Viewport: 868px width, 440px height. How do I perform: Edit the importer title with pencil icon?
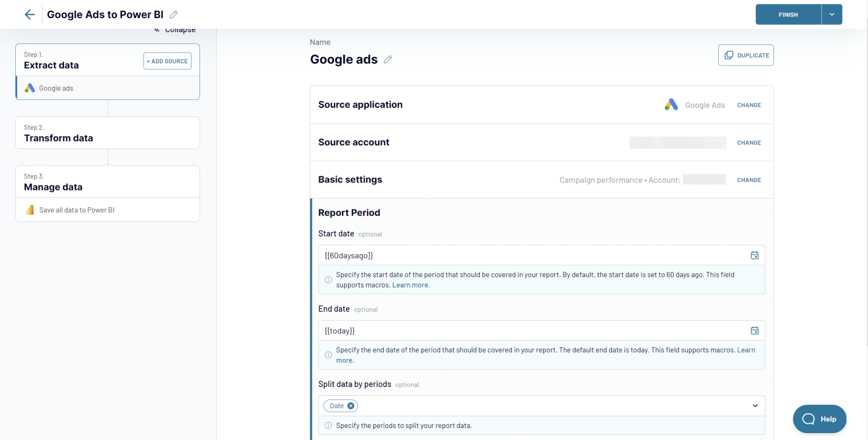click(x=174, y=15)
